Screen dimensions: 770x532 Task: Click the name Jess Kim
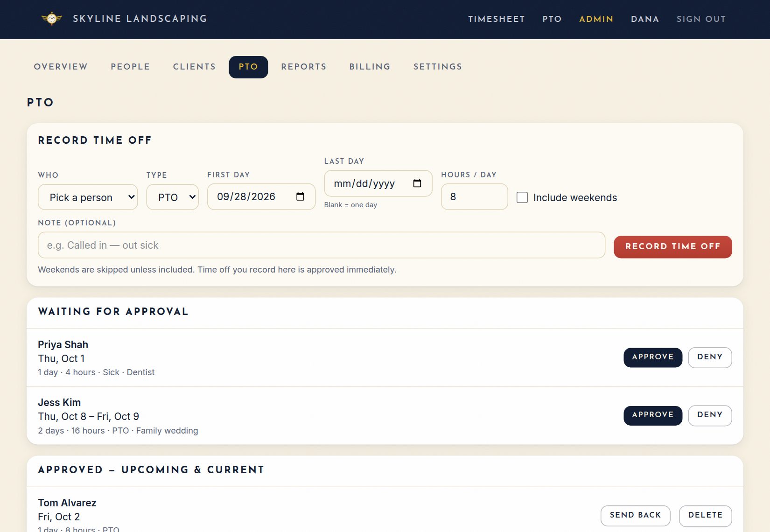tap(59, 402)
